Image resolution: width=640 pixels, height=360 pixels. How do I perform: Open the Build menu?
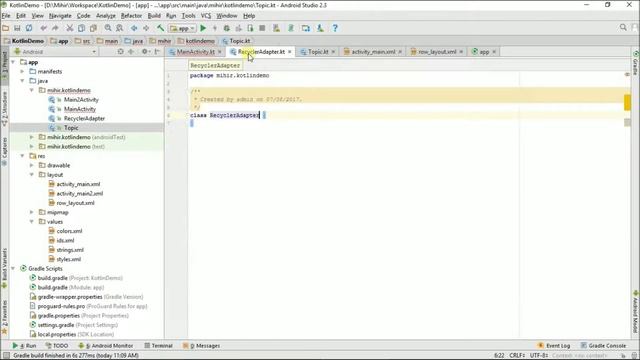point(154,16)
